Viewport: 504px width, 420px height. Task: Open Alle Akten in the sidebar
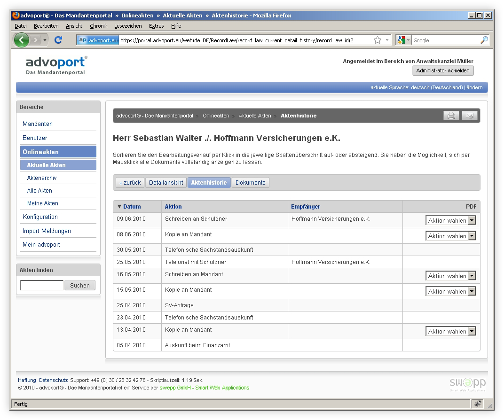(x=39, y=190)
